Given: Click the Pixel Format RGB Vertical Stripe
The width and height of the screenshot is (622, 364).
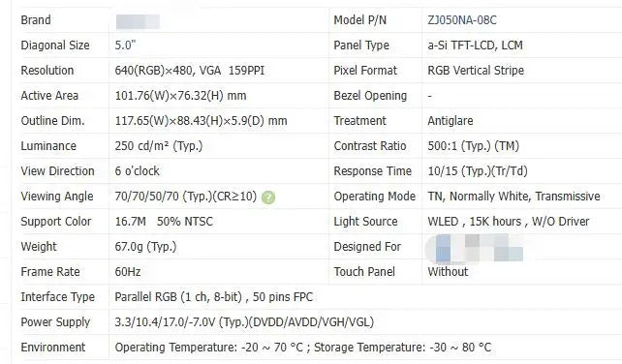Looking at the screenshot, I should pos(476,71).
